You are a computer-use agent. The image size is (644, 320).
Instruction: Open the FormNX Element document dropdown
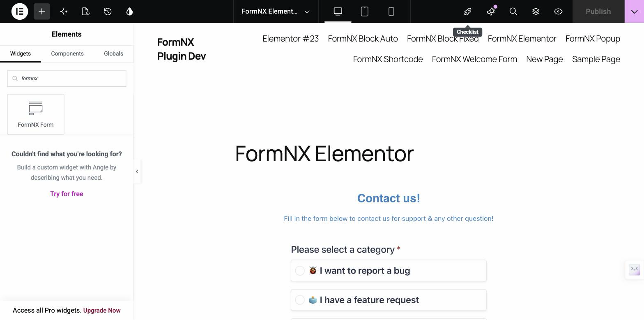tap(276, 12)
